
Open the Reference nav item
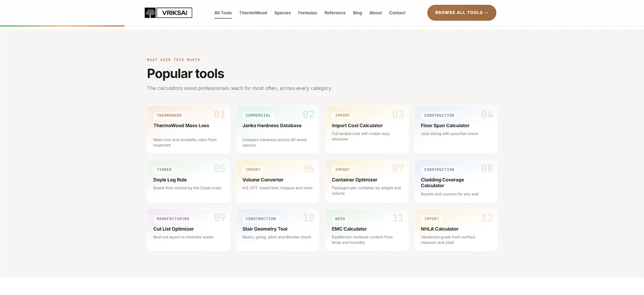[x=335, y=13]
